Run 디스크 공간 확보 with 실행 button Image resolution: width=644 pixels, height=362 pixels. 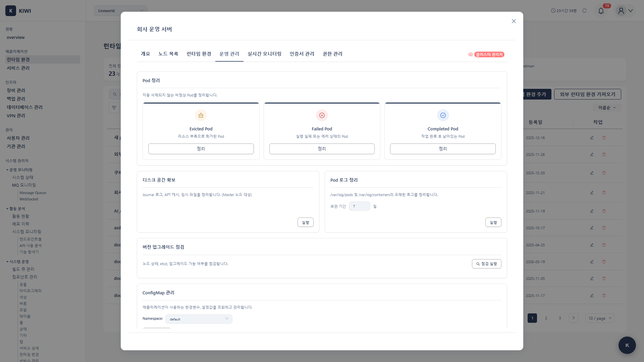pos(305,222)
